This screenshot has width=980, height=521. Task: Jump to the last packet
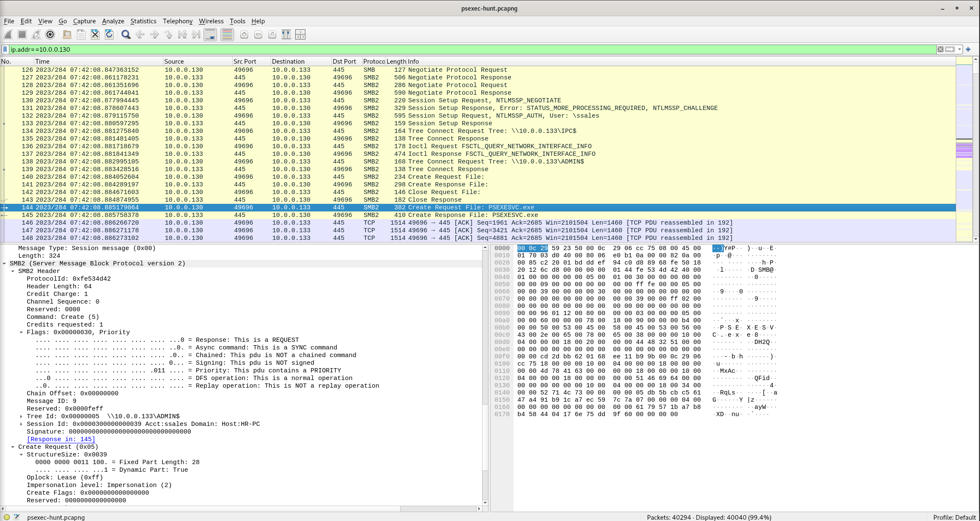(x=196, y=35)
